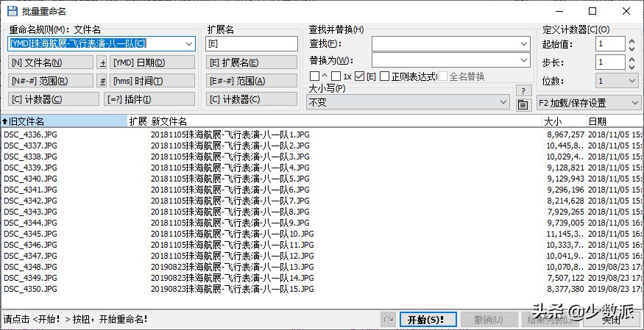
Task: Sort by the 大小 column header
Action: [x=564, y=121]
